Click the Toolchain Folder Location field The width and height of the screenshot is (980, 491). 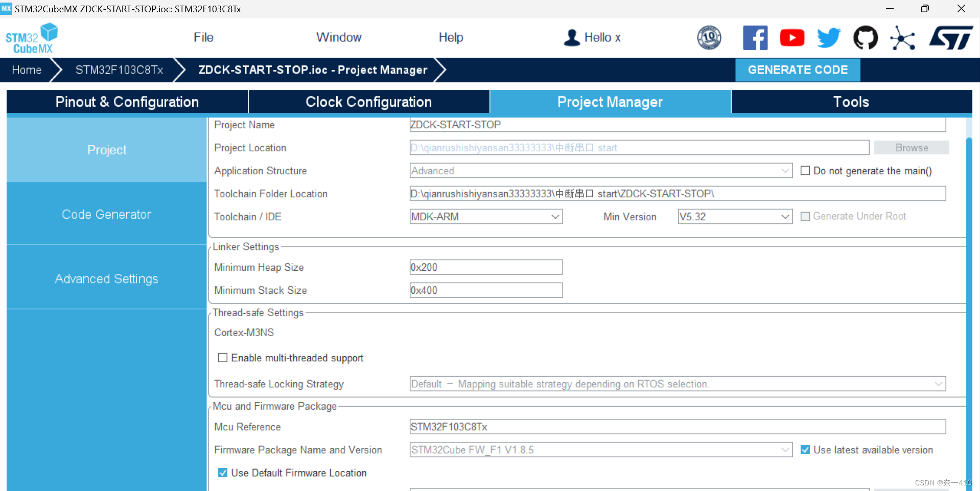(x=678, y=194)
